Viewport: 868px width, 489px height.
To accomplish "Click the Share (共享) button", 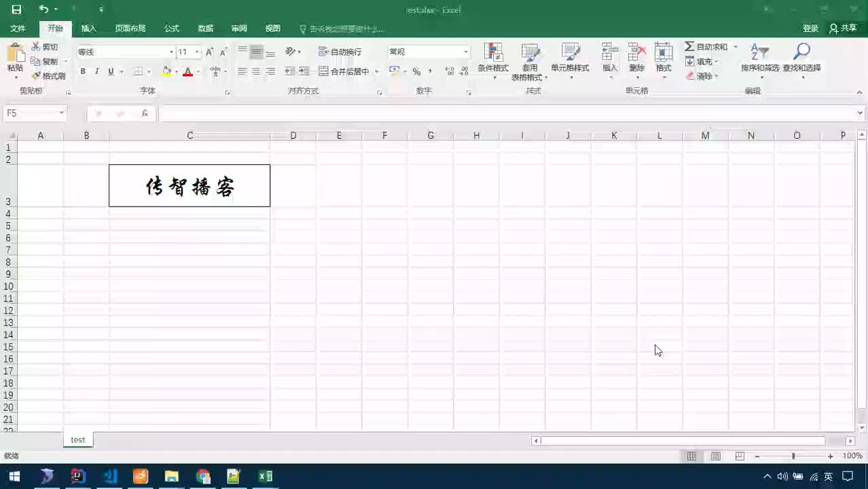I will [844, 29].
